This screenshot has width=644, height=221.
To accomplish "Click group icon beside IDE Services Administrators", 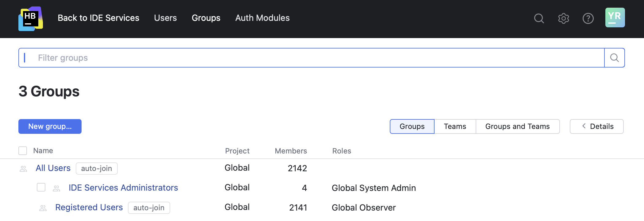I will point(56,188).
